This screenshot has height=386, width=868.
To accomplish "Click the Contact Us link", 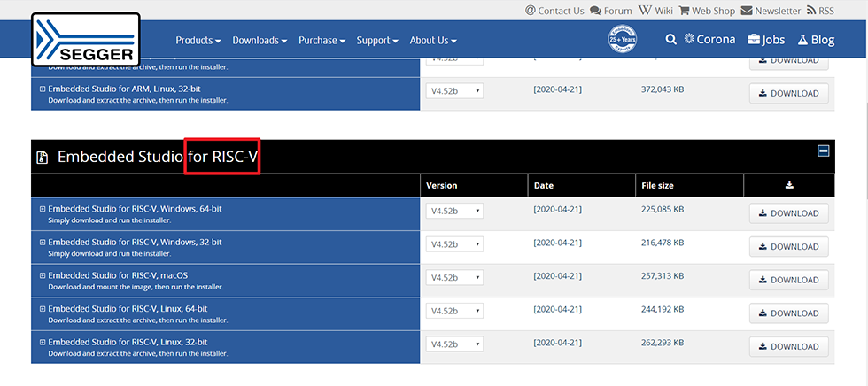I will pos(554,11).
